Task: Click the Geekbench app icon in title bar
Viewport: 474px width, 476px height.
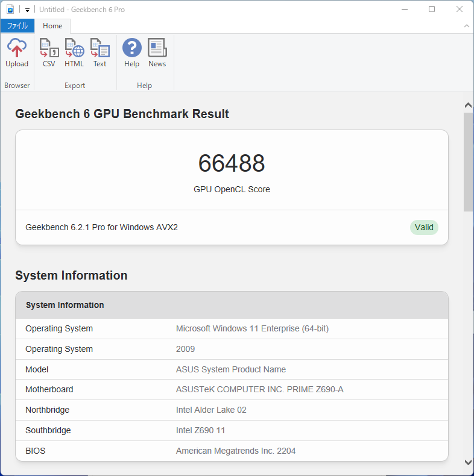Action: pos(10,9)
